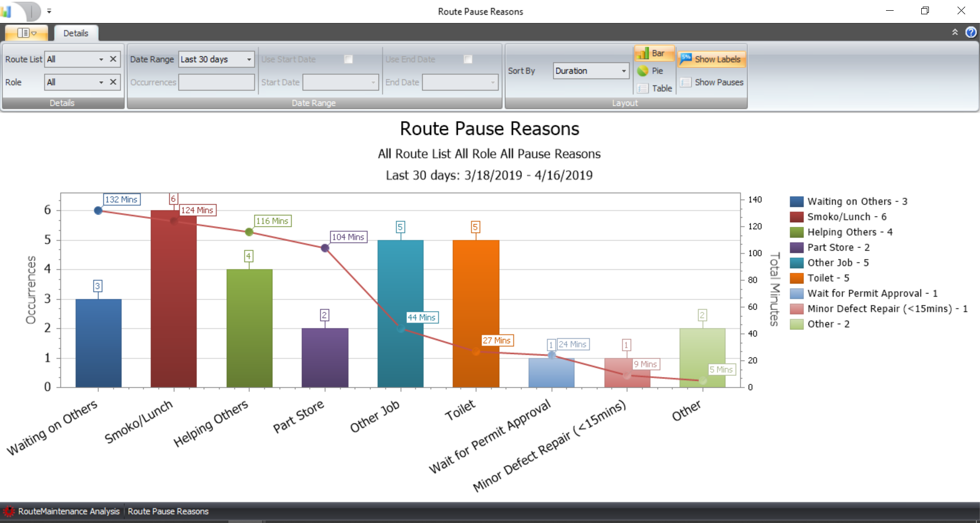Image resolution: width=980 pixels, height=523 pixels.
Task: Expand the Role dropdown
Action: point(101,82)
